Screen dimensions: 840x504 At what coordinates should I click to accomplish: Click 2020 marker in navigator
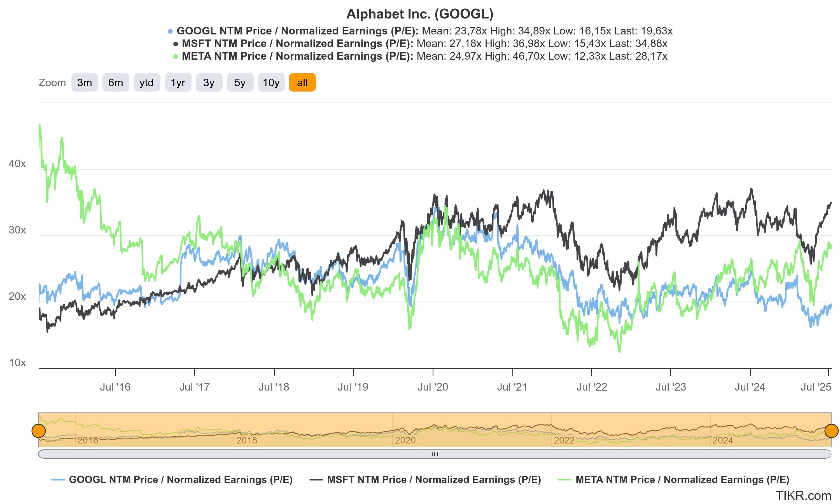pyautogui.click(x=405, y=440)
